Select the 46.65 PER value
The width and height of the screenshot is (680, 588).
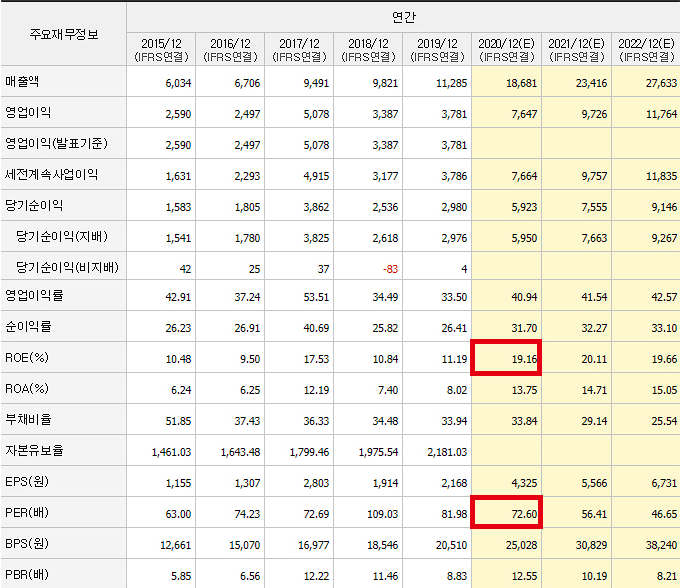(664, 514)
